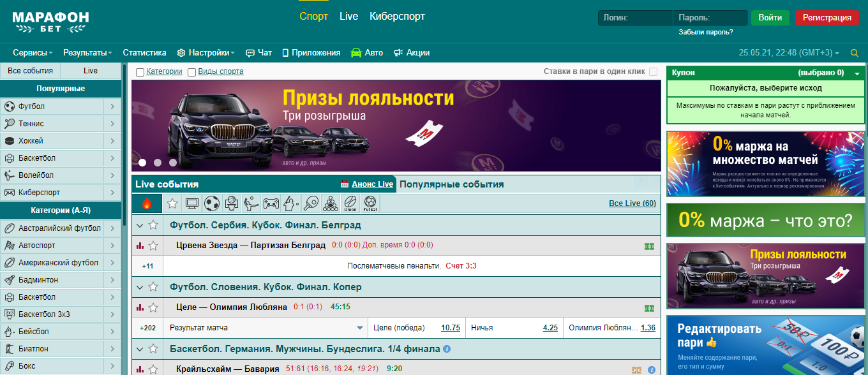Open the Популярные события tab
The height and width of the screenshot is (375, 868).
[x=451, y=184]
